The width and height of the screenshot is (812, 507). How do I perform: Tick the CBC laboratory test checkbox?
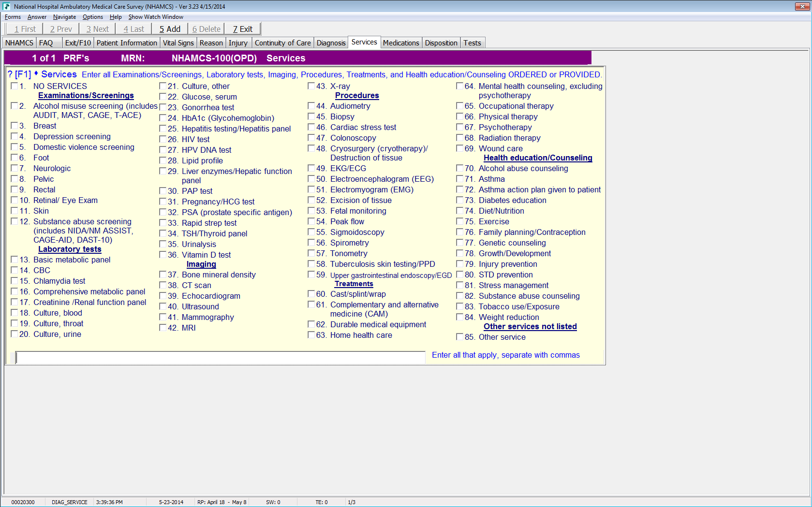(x=15, y=270)
